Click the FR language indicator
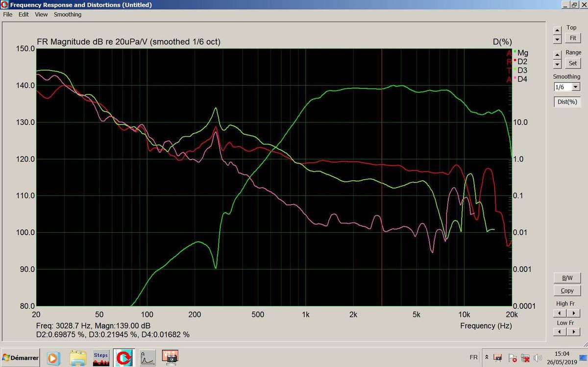The image size is (588, 367). [473, 358]
